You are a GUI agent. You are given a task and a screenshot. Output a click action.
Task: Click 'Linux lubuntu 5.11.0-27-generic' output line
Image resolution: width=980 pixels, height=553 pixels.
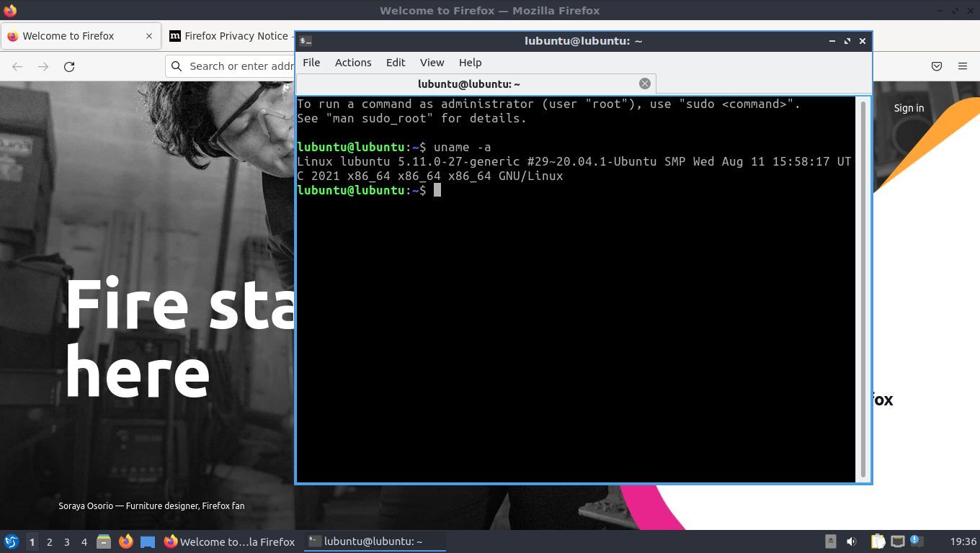pyautogui.click(x=574, y=161)
